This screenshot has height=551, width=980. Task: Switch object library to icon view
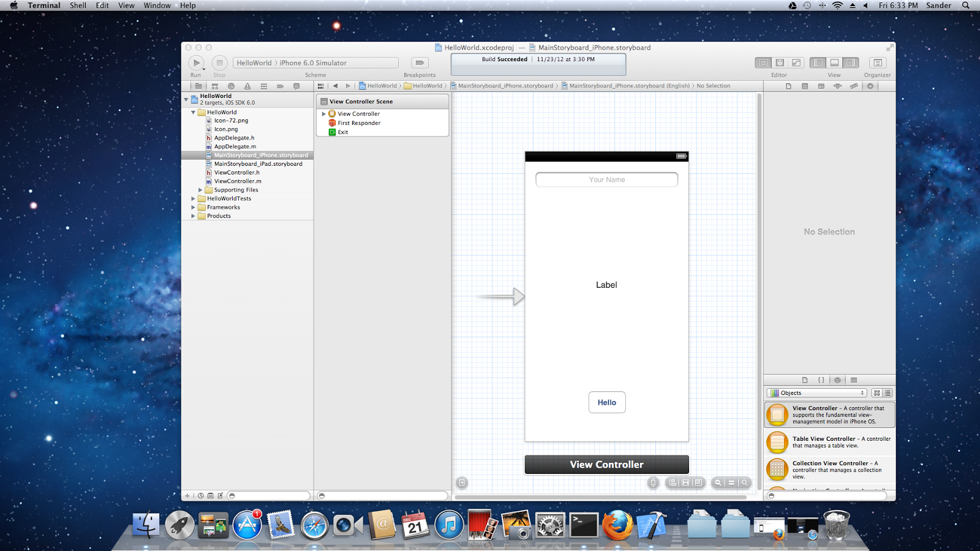[x=876, y=393]
